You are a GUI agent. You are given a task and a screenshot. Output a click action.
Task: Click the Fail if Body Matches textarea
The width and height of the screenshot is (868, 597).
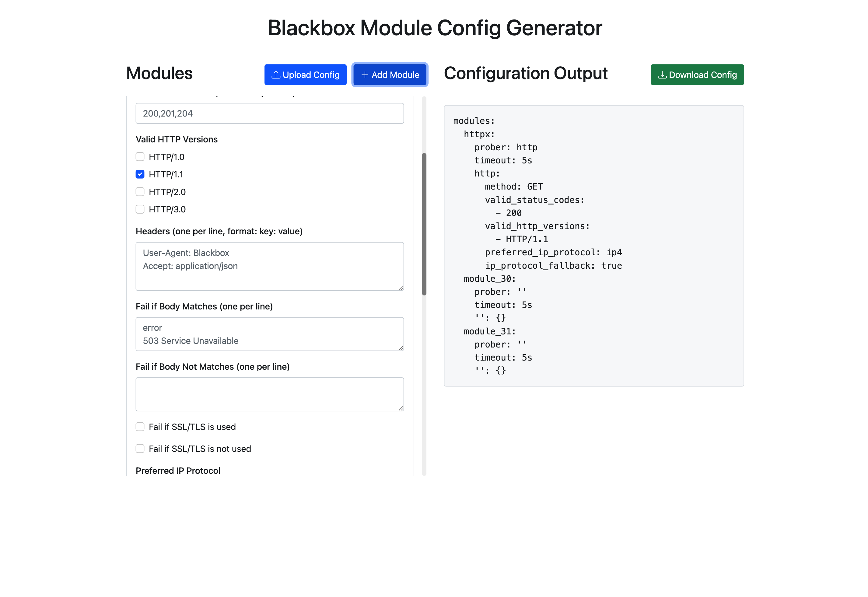tap(269, 334)
